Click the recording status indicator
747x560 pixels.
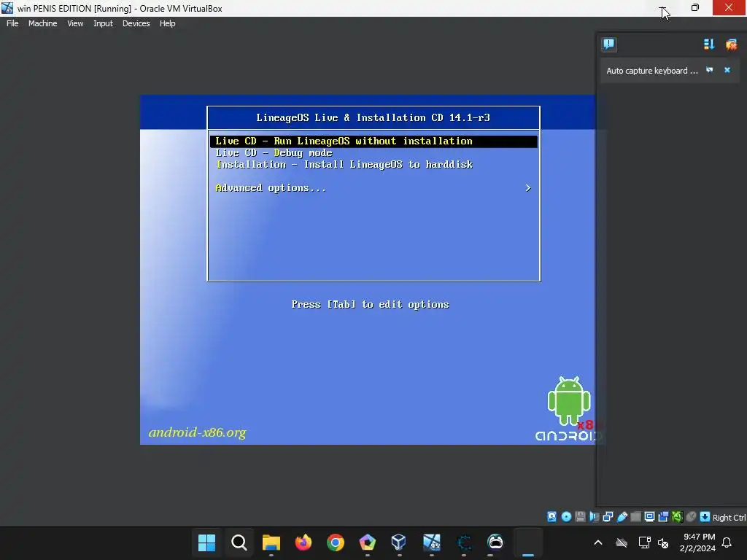pyautogui.click(x=663, y=517)
